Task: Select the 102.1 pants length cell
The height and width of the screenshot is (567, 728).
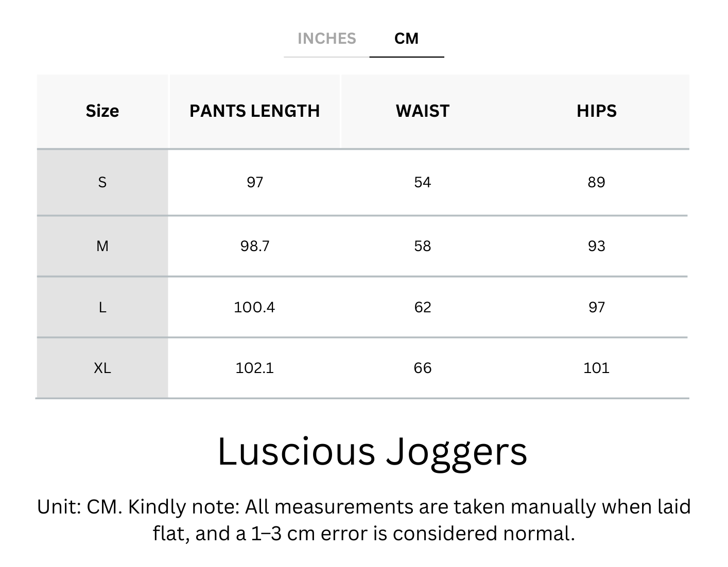Action: click(254, 368)
